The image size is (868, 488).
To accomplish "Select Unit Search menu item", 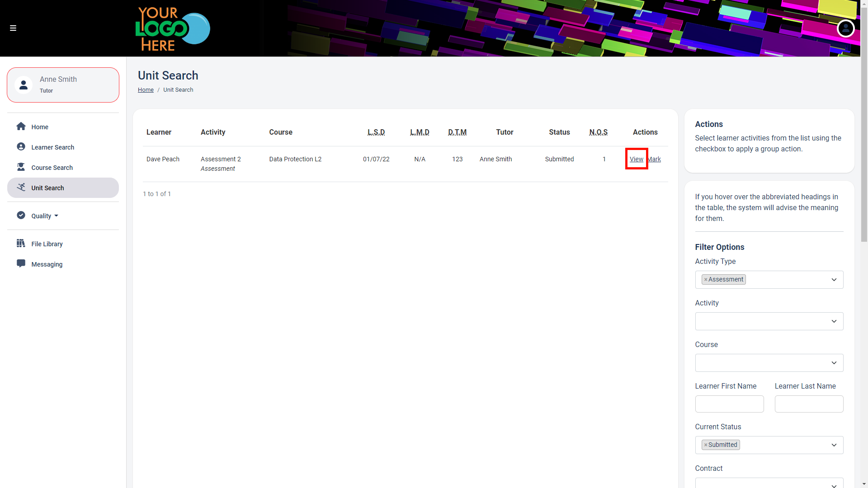I will click(63, 188).
